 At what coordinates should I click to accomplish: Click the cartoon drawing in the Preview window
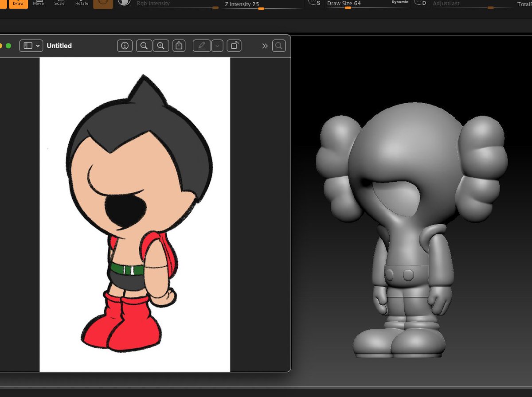pos(141,214)
